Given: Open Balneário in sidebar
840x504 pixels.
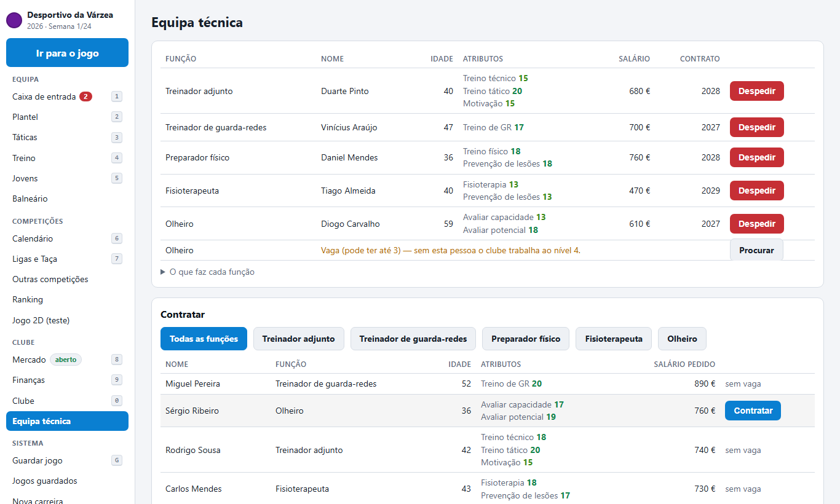Looking at the screenshot, I should pyautogui.click(x=67, y=199).
